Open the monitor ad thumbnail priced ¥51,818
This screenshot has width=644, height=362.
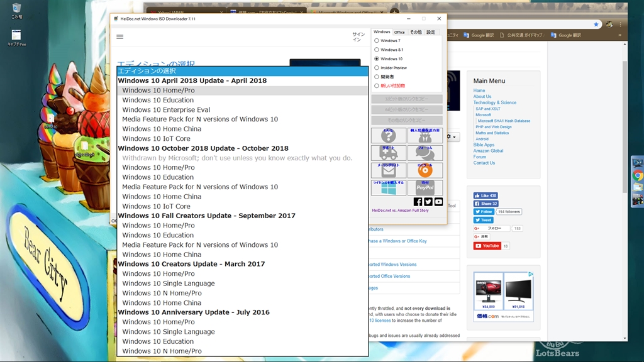pyautogui.click(x=518, y=291)
